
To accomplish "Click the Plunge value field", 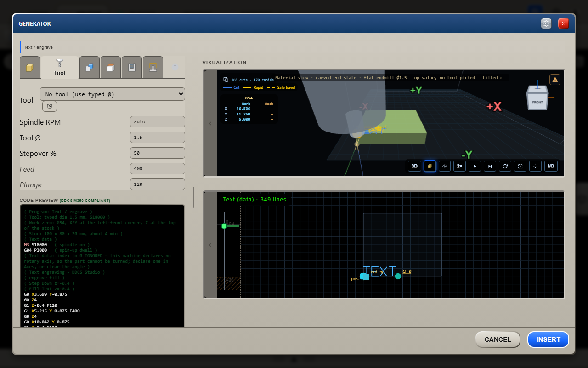I will click(x=158, y=184).
